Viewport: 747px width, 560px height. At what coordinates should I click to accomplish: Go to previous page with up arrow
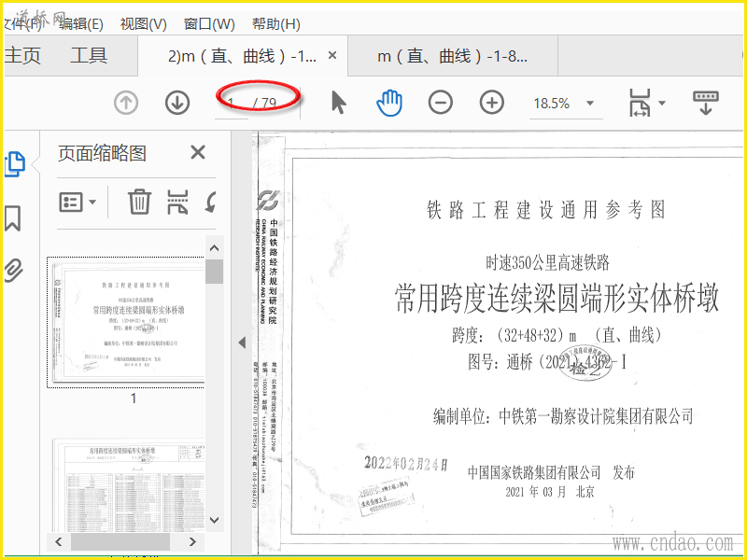point(126,103)
